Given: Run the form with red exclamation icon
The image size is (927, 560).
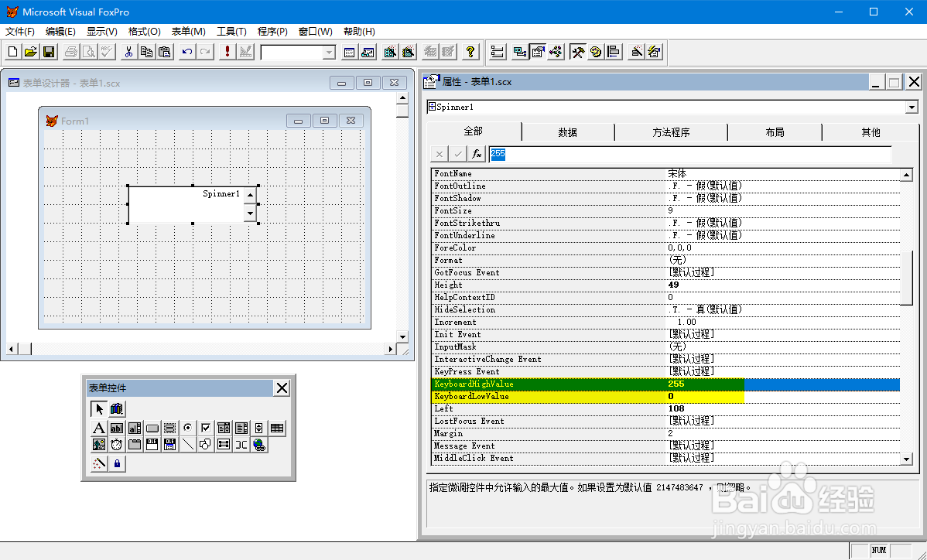Looking at the screenshot, I should pos(227,52).
